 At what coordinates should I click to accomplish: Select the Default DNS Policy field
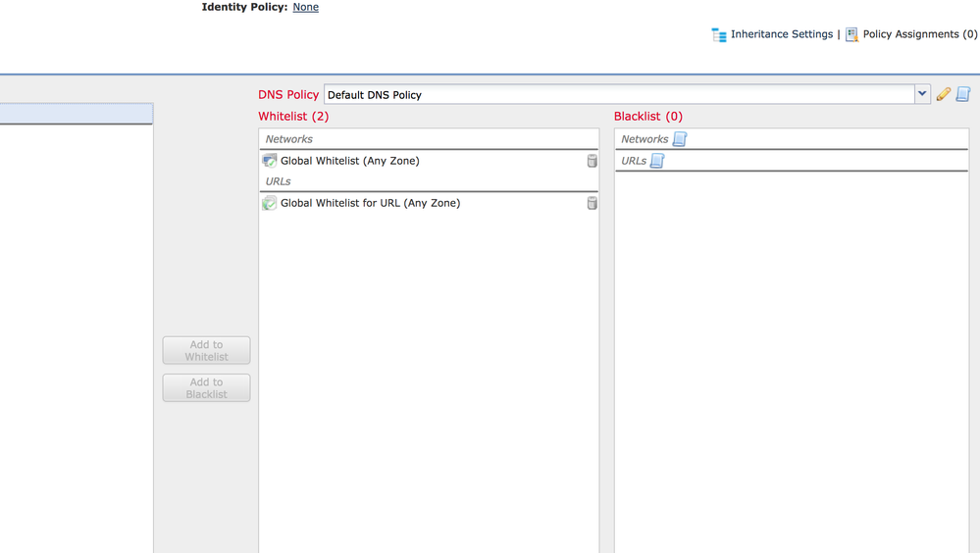(x=619, y=94)
